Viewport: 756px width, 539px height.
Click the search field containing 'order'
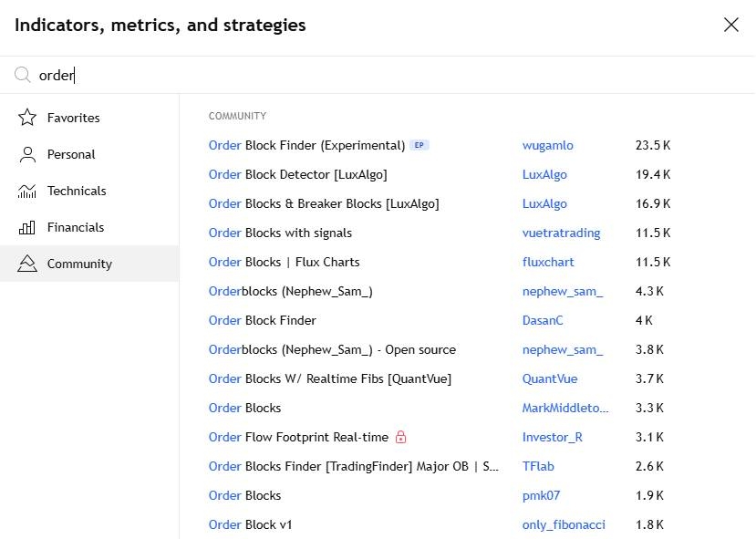pyautogui.click(x=365, y=75)
